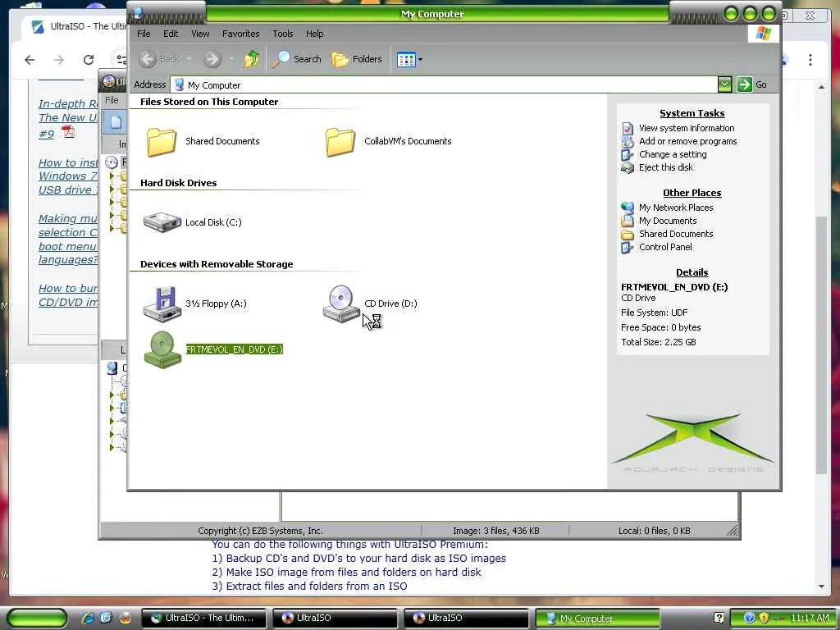Launch Internet Explorer quick launch icon

[x=88, y=618]
